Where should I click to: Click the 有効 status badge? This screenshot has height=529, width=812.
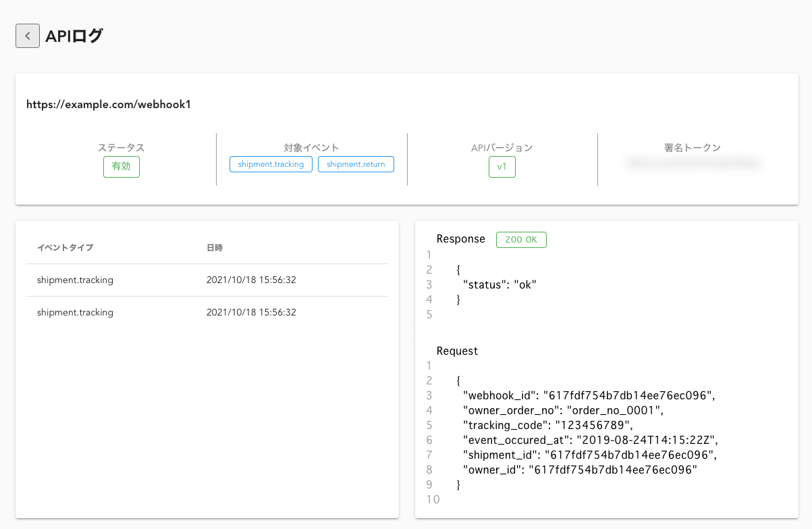click(x=121, y=167)
